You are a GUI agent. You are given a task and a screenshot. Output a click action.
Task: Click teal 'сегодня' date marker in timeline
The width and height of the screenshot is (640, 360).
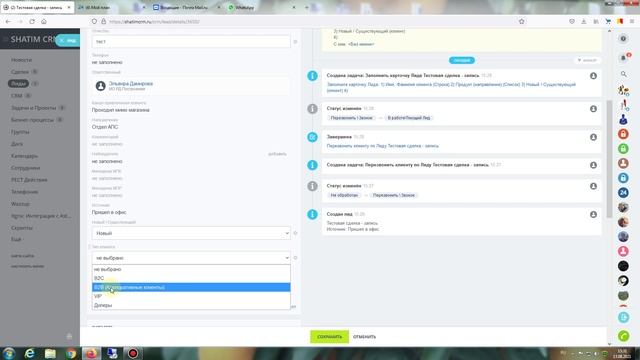[x=462, y=60]
